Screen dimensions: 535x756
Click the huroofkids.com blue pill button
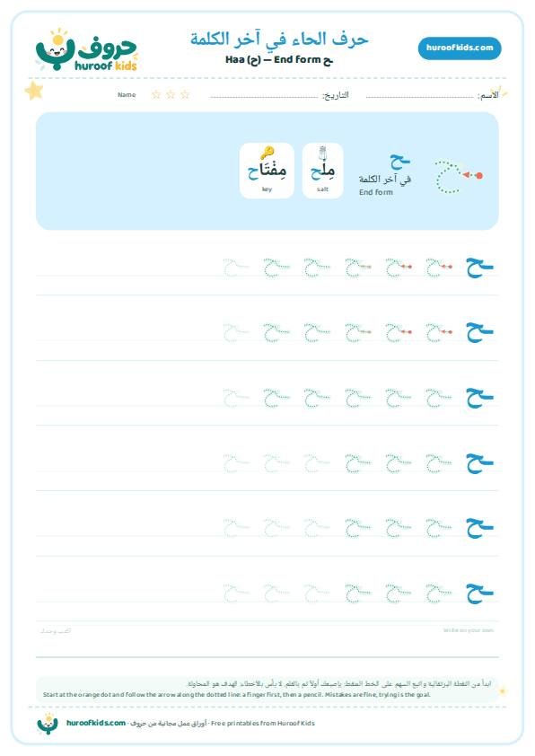(x=460, y=48)
